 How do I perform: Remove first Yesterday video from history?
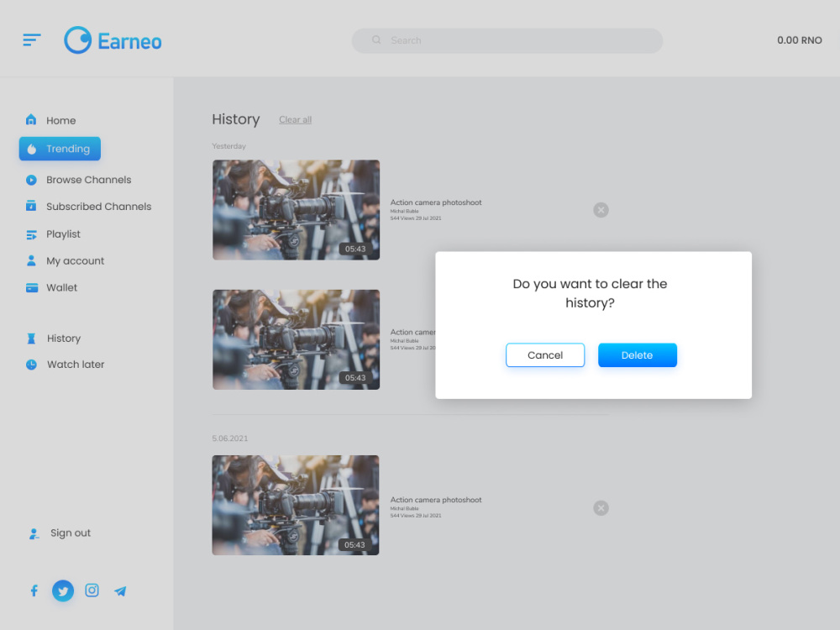point(601,210)
